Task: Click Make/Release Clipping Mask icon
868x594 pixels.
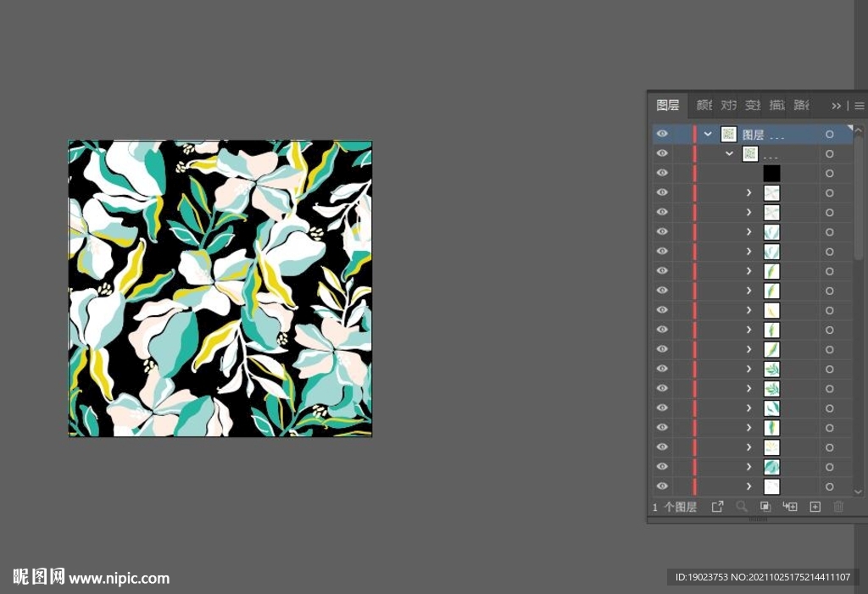Action: click(765, 507)
